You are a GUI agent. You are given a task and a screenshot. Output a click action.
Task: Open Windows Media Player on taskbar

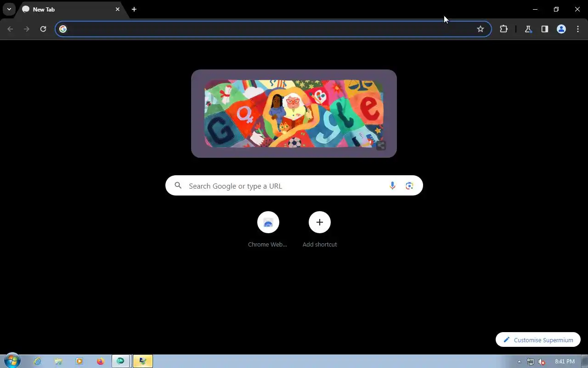pos(79,361)
